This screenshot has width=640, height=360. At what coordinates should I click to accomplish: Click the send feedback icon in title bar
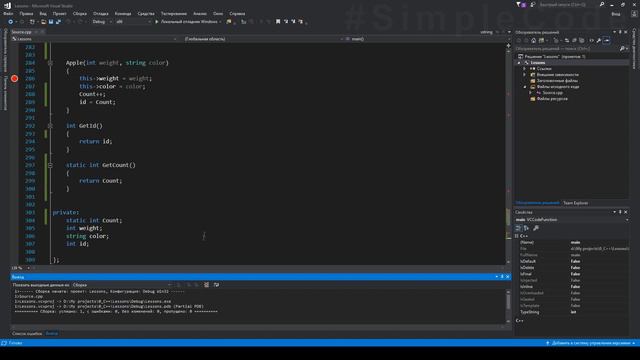click(533, 4)
